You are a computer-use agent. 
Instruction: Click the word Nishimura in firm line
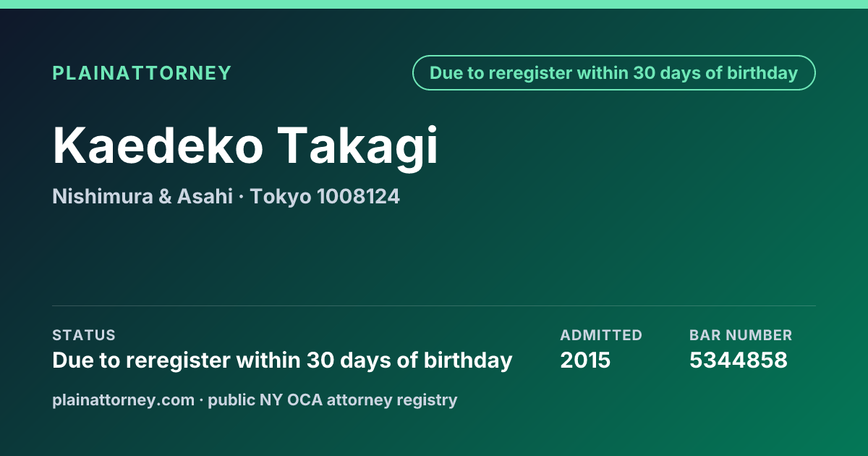[x=103, y=196]
